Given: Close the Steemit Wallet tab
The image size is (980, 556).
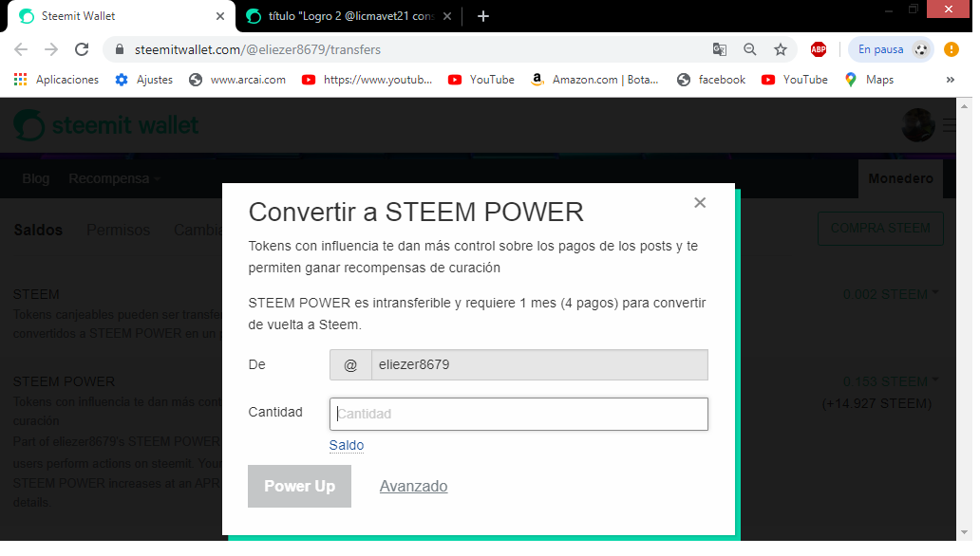Looking at the screenshot, I should click(x=222, y=16).
